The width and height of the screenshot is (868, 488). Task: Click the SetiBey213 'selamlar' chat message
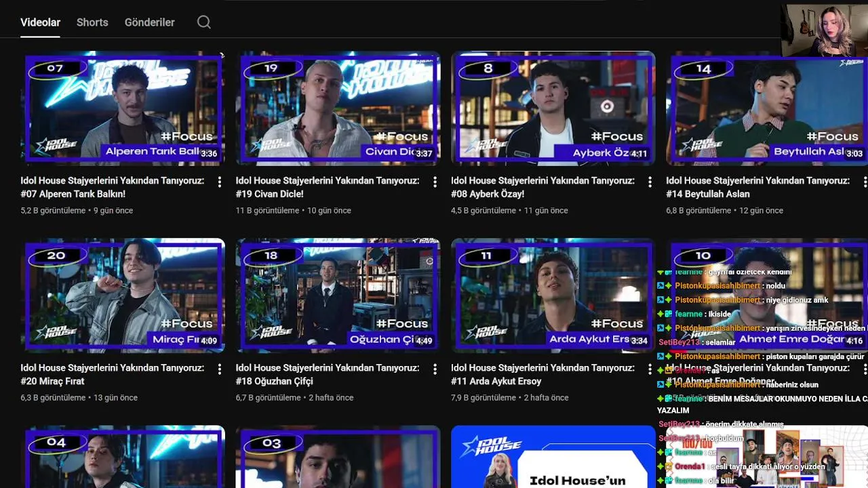pos(696,342)
